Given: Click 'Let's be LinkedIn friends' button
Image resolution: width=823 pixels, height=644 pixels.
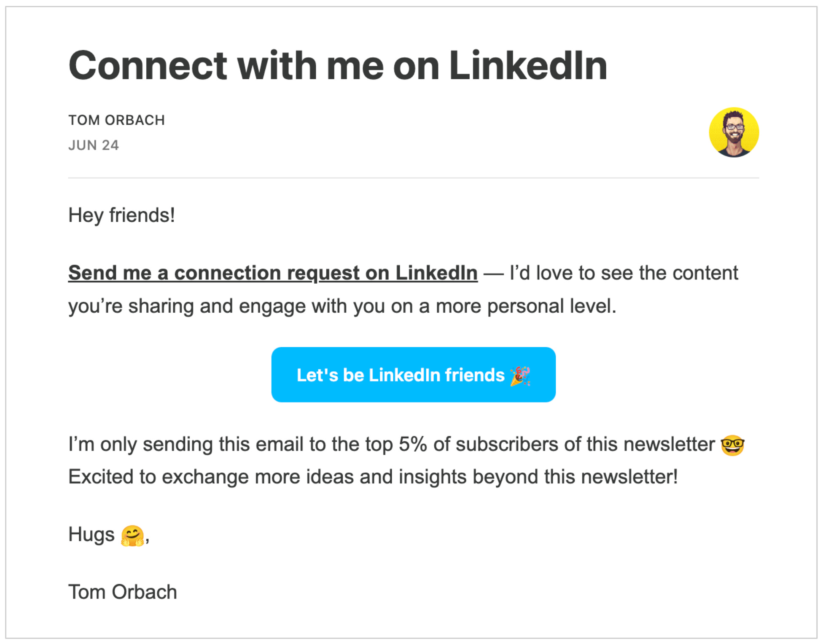Looking at the screenshot, I should click(x=413, y=375).
